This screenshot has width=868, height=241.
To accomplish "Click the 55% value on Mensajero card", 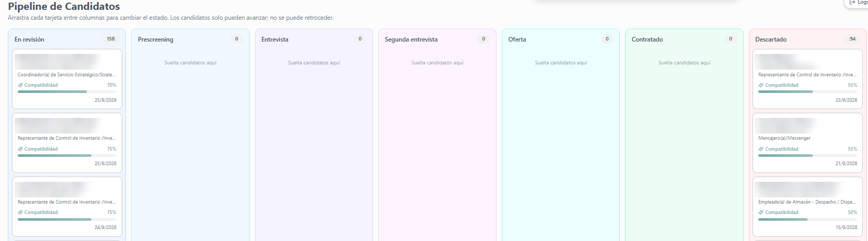I will point(852,149).
